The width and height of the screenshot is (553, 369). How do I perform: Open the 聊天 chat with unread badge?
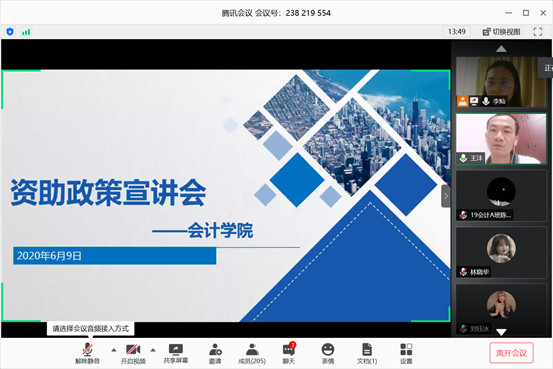[289, 353]
